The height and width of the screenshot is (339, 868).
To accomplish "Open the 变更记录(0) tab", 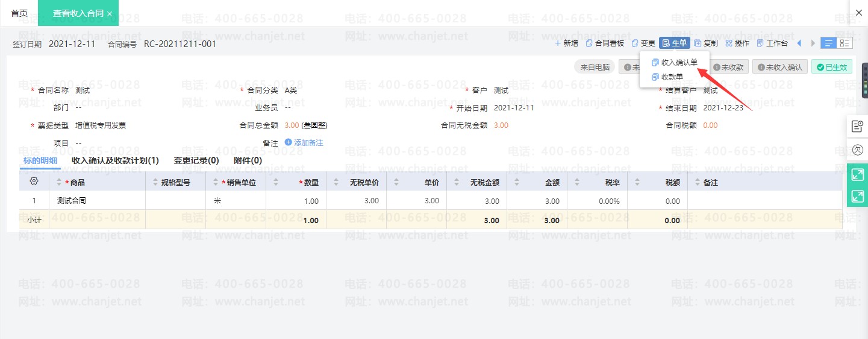I will [196, 160].
